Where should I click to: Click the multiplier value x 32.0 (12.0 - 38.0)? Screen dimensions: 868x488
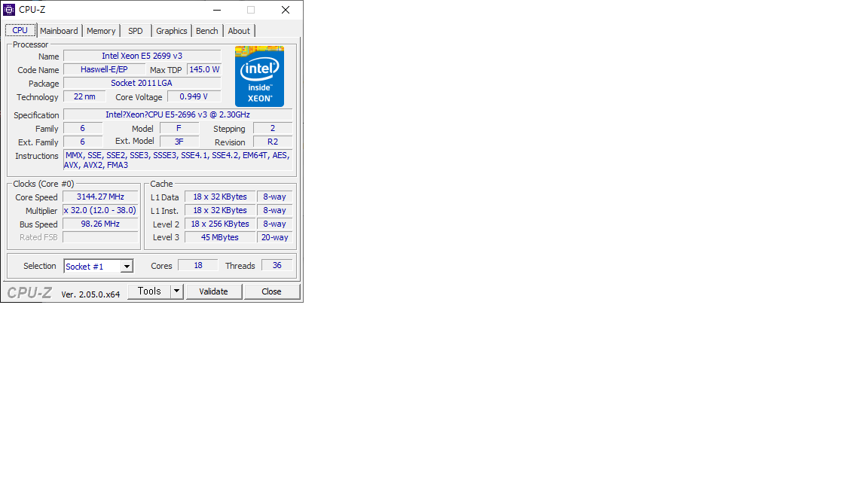(x=100, y=210)
